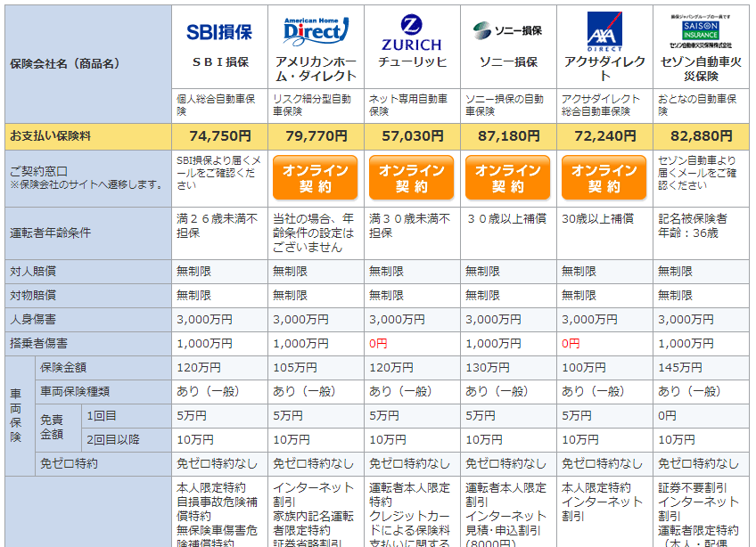Select the チューリッヒ company name text
The width and height of the screenshot is (756, 547).
click(x=412, y=62)
